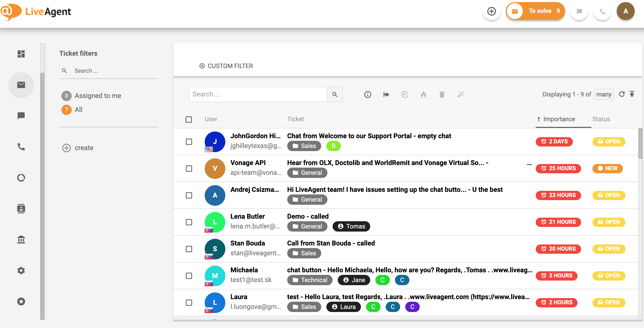The image size is (644, 328).
Task: Open the Calls phone icon in sidebar
Action: (x=21, y=147)
